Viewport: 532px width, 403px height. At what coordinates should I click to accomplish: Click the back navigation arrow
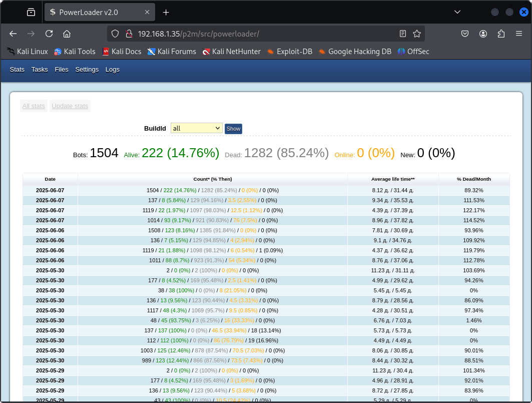pyautogui.click(x=14, y=34)
